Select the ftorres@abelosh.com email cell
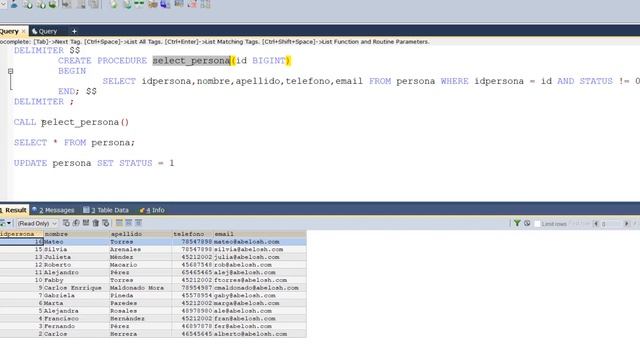This screenshot has width=640, height=360. tap(260, 280)
